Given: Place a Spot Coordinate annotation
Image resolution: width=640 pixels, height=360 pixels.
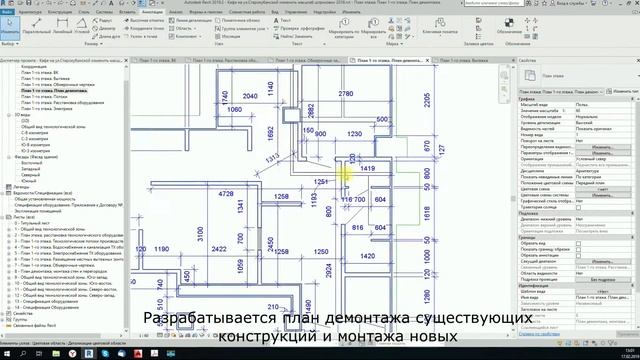Looking at the screenshot, I should pos(144,28).
